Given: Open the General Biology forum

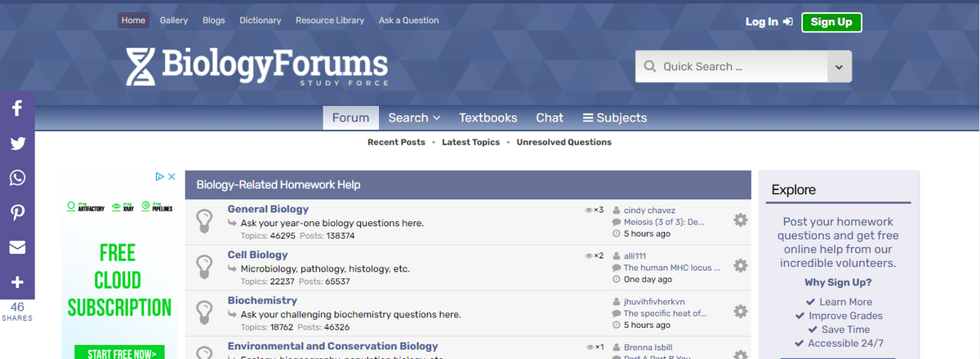Looking at the screenshot, I should click(x=268, y=209).
